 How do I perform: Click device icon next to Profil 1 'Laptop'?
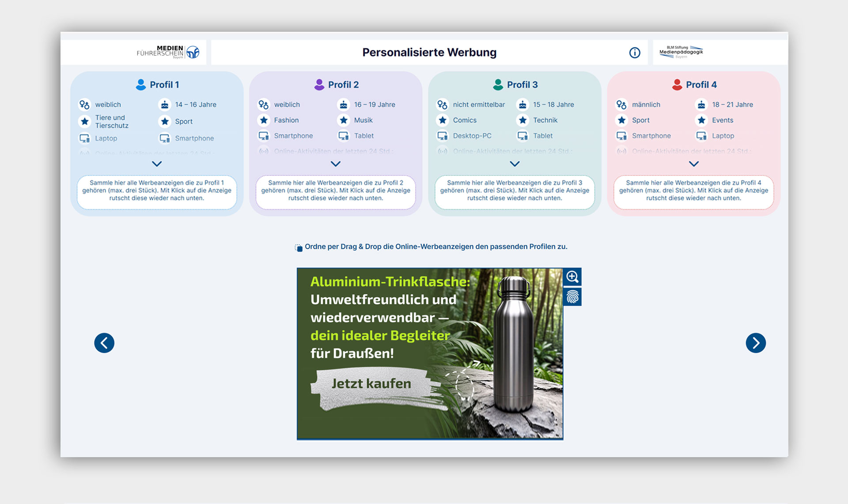click(x=84, y=138)
